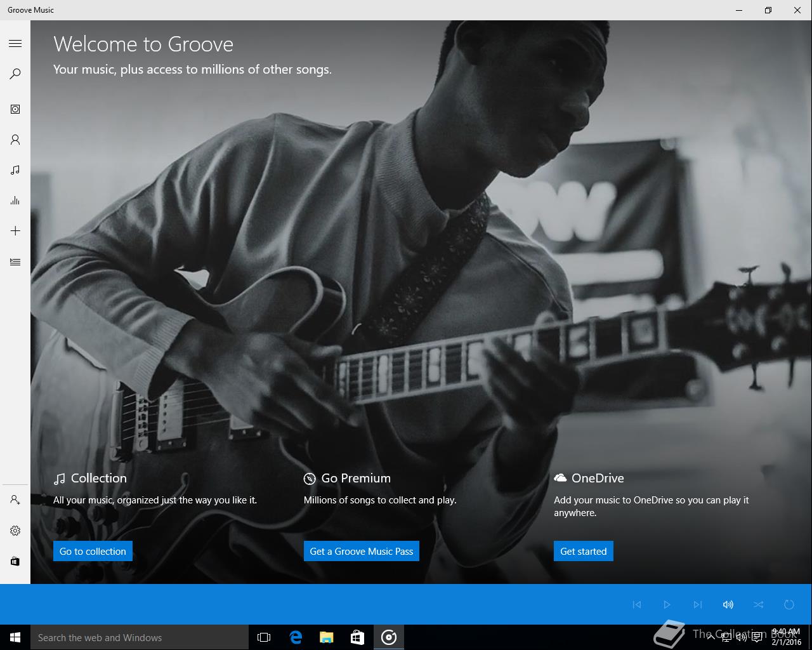
Task: Open the search magnifier in sidebar
Action: pyautogui.click(x=15, y=74)
